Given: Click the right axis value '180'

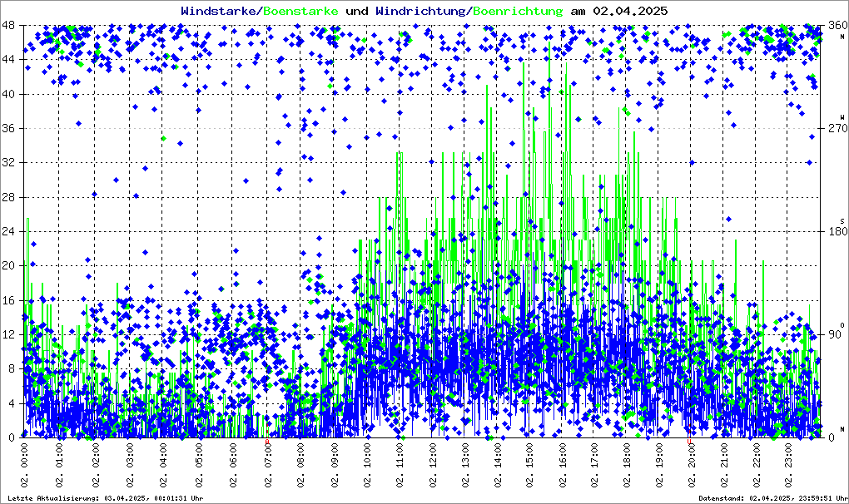Looking at the screenshot, I should 837,231.
